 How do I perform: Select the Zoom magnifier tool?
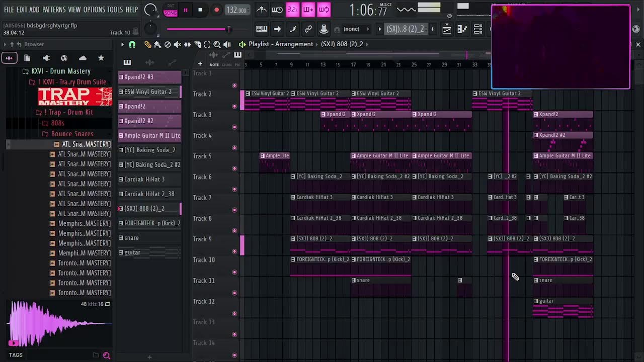217,44
